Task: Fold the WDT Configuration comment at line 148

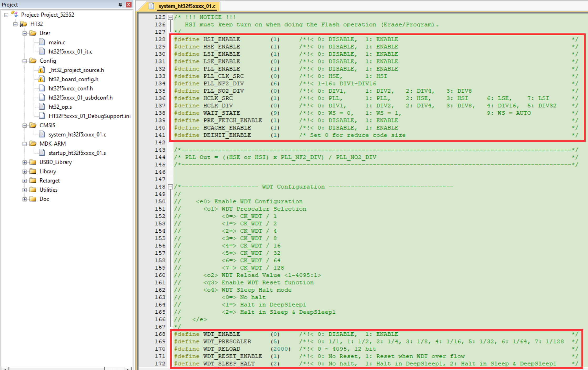Action: (170, 187)
